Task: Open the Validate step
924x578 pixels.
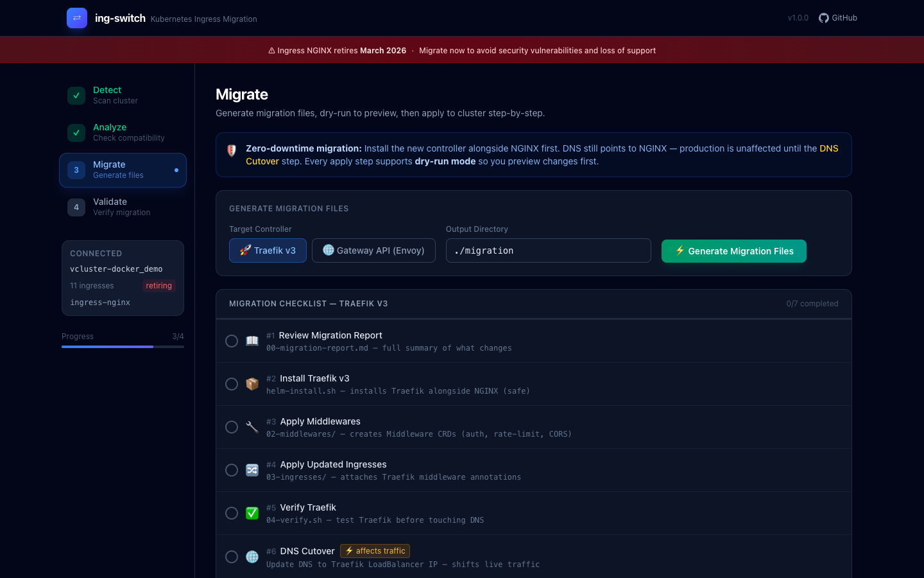Action: point(123,207)
